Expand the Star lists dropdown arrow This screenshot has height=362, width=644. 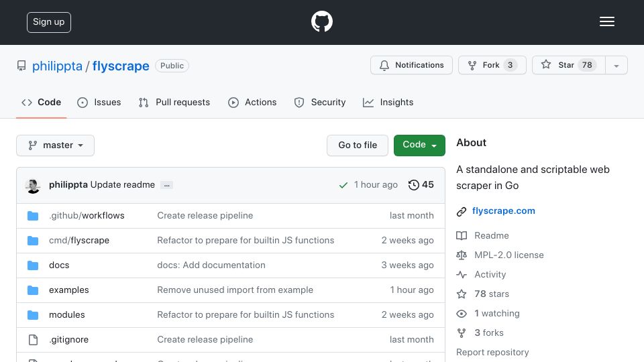coord(616,66)
